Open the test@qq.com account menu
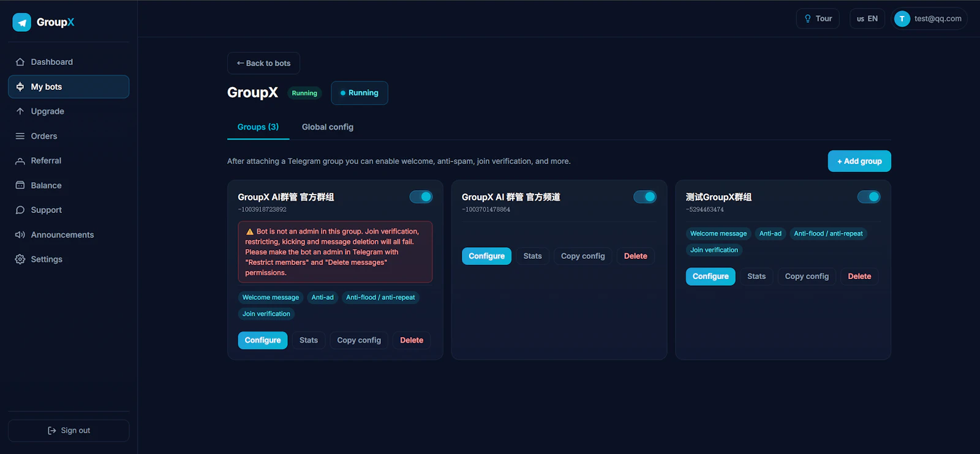This screenshot has height=454, width=980. click(930, 19)
